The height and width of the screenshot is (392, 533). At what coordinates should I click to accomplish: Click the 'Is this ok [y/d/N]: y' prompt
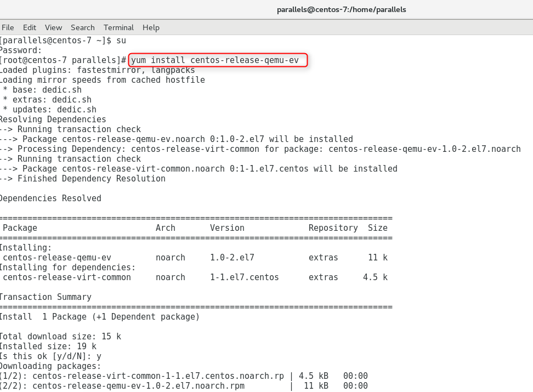(x=50, y=356)
